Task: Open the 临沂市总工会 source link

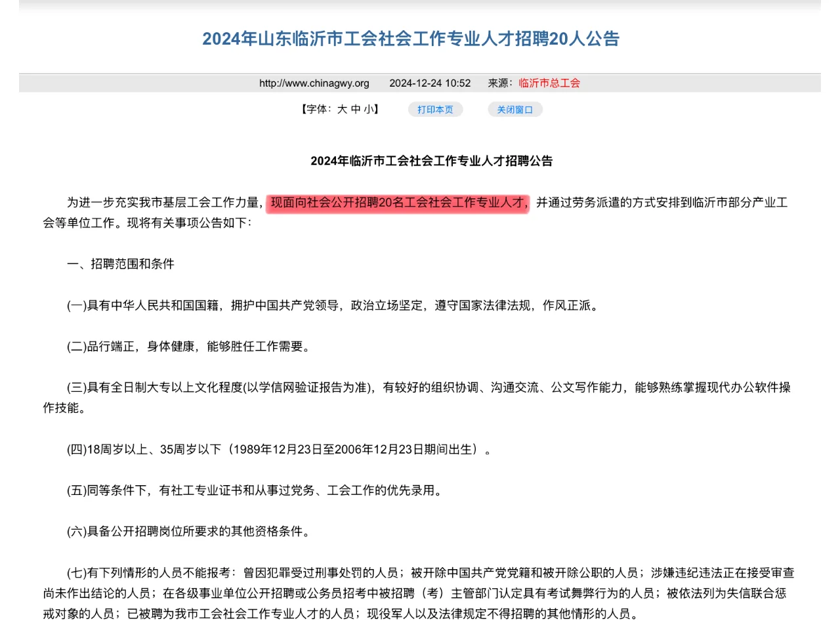Action: pyautogui.click(x=549, y=83)
